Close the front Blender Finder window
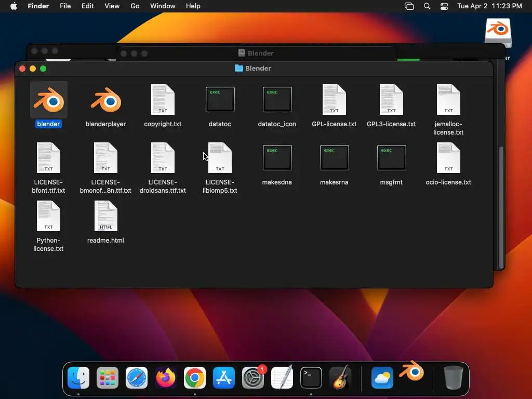532x399 pixels. 22,69
